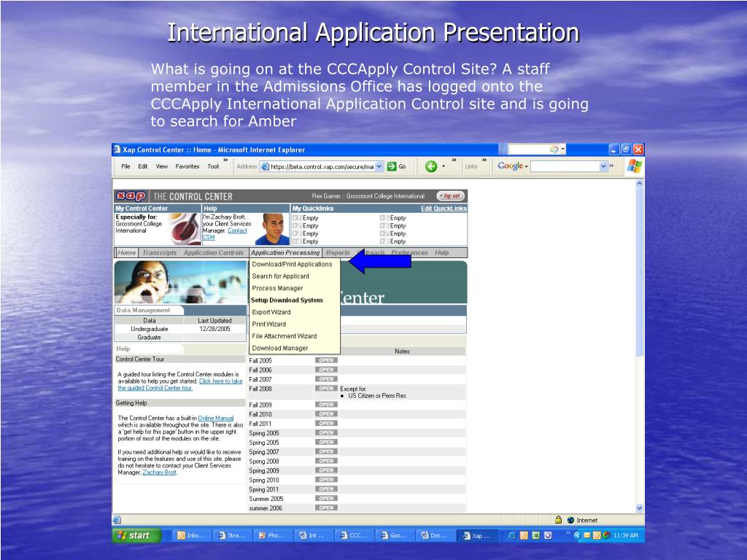The width and height of the screenshot is (747, 560).
Task: Choose Search for Applicant menu item
Action: pyautogui.click(x=281, y=276)
